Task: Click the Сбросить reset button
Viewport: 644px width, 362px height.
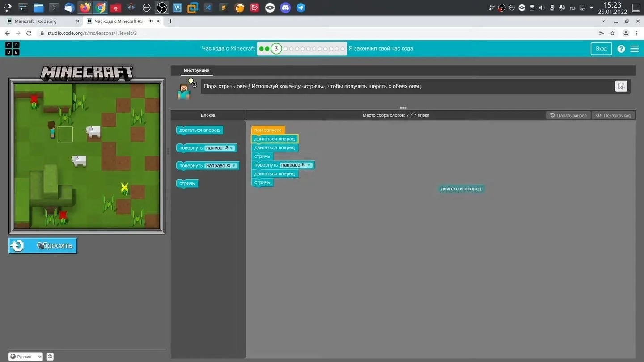Action: click(43, 245)
